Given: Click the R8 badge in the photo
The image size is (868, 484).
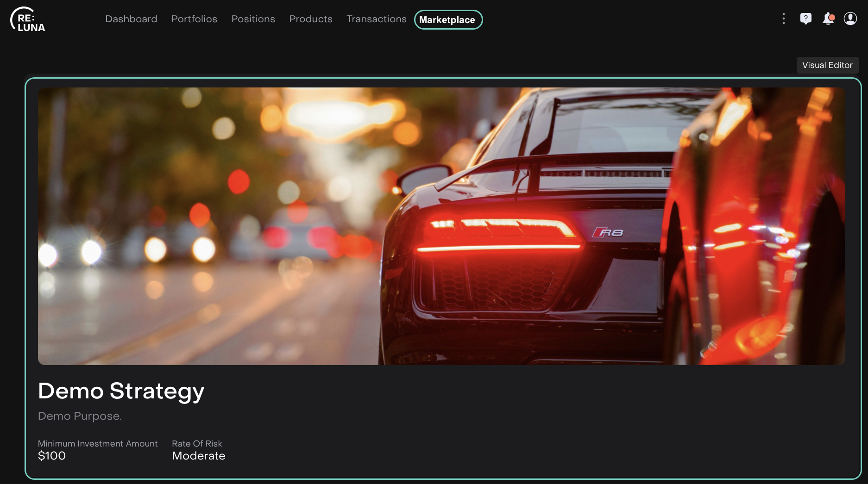Looking at the screenshot, I should click(x=608, y=232).
